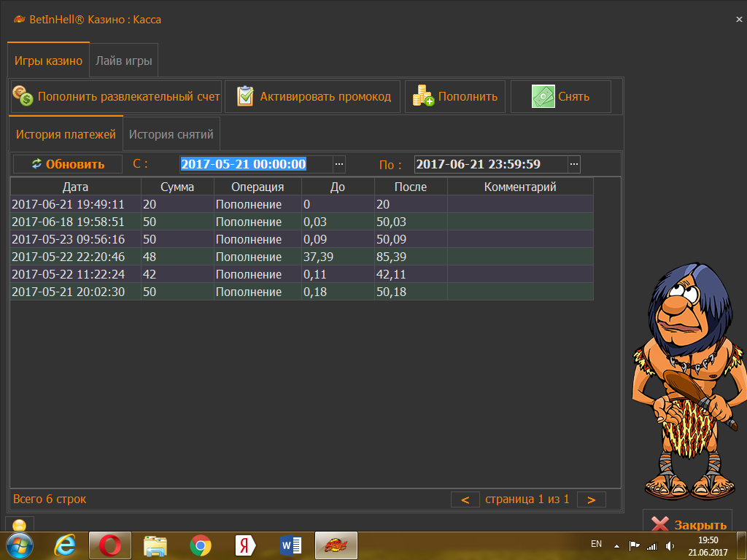Click the start date field 2017-05-21 00:00:00
747x560 pixels.
[256, 164]
